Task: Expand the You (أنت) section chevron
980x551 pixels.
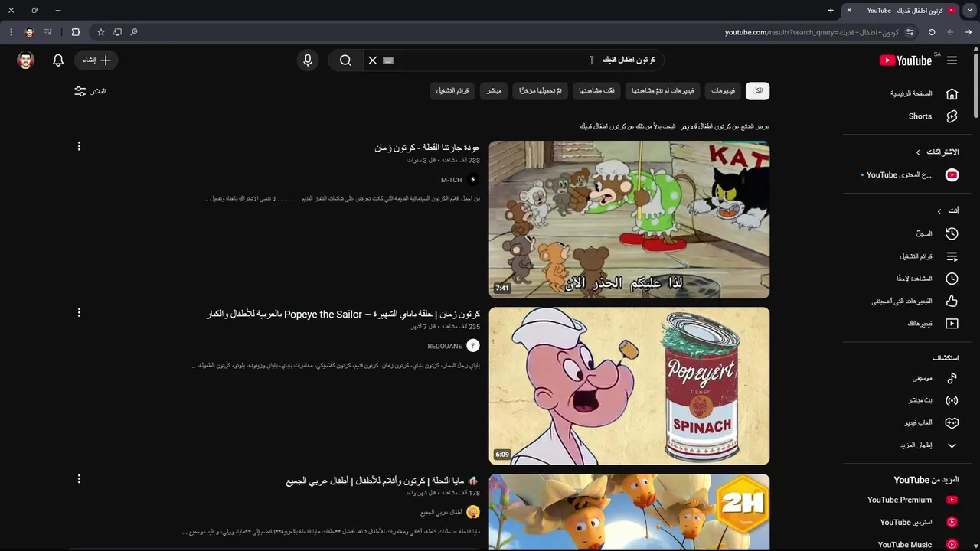Action: [939, 210]
